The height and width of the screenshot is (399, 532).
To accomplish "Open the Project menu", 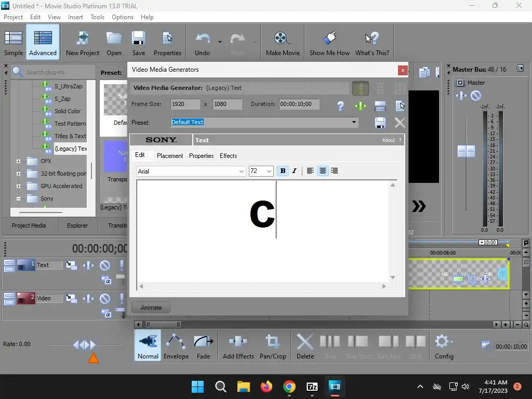I will [13, 17].
